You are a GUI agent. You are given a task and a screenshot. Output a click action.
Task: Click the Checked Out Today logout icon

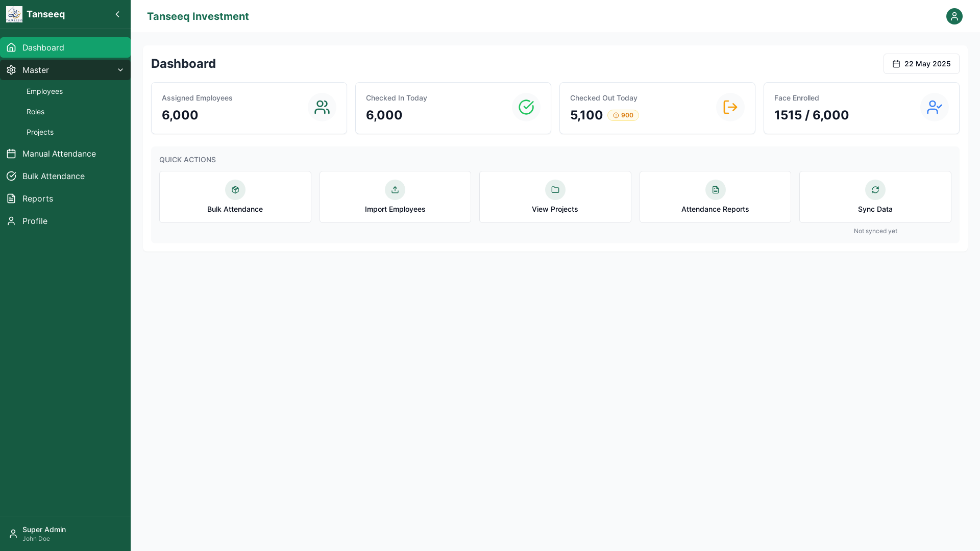tap(730, 107)
